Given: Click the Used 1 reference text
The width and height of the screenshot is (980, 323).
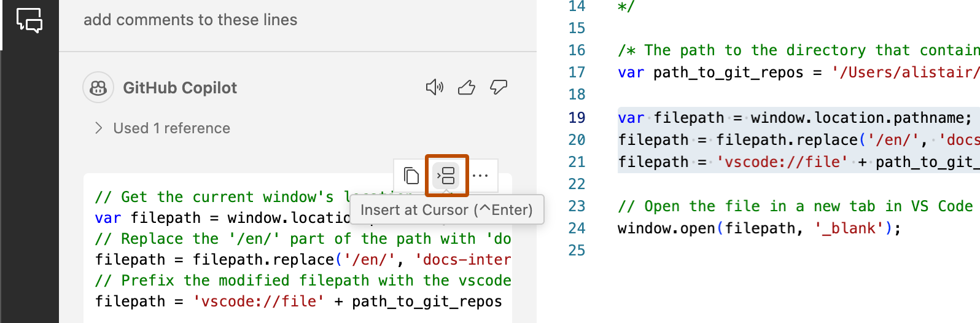Looking at the screenshot, I should click(x=171, y=128).
